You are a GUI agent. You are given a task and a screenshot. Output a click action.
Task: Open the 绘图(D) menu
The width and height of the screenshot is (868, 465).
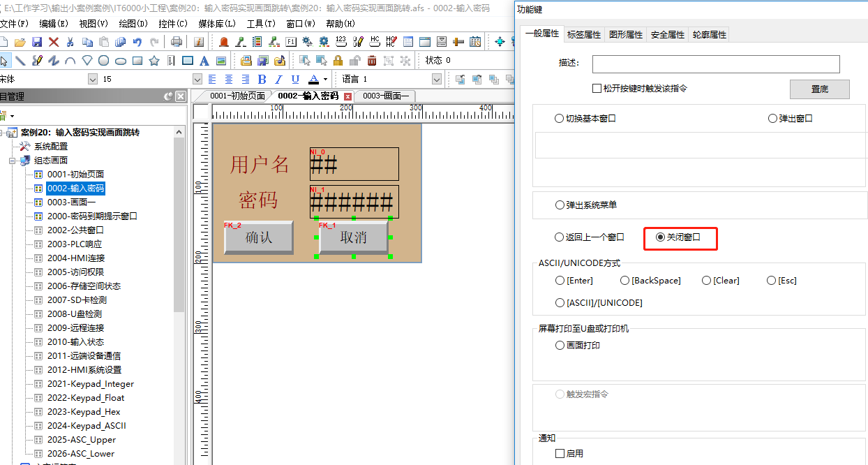pyautogui.click(x=132, y=24)
